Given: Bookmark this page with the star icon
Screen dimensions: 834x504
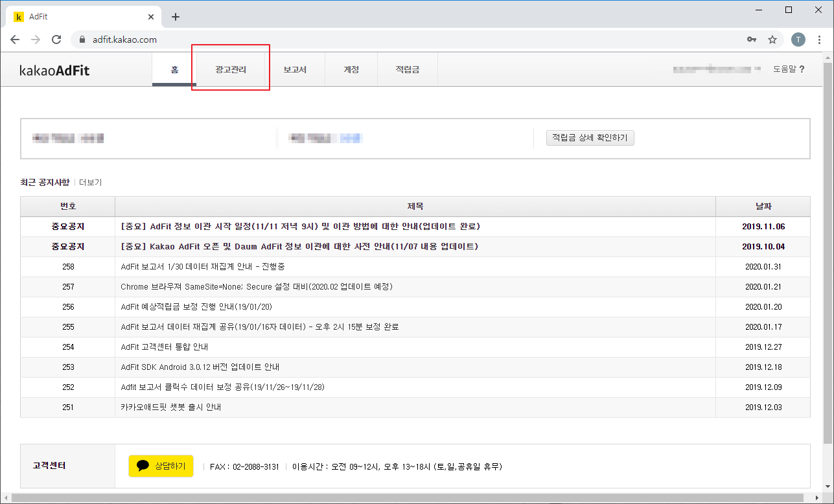Looking at the screenshot, I should click(x=772, y=40).
